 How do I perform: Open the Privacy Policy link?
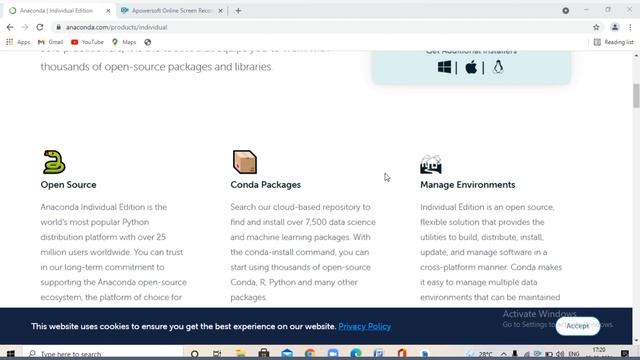click(364, 327)
